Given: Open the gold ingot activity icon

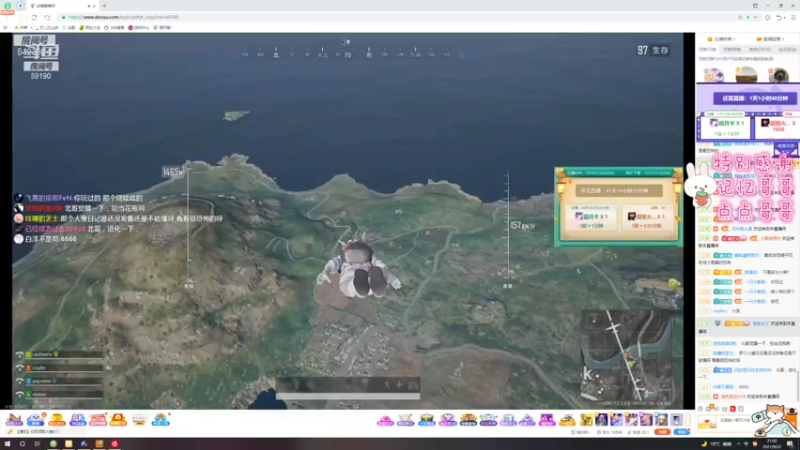Looking at the screenshot, I should tap(57, 420).
